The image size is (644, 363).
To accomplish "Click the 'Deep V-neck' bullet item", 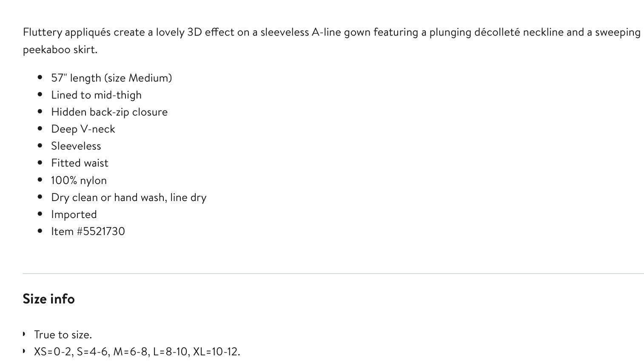I will tap(83, 129).
